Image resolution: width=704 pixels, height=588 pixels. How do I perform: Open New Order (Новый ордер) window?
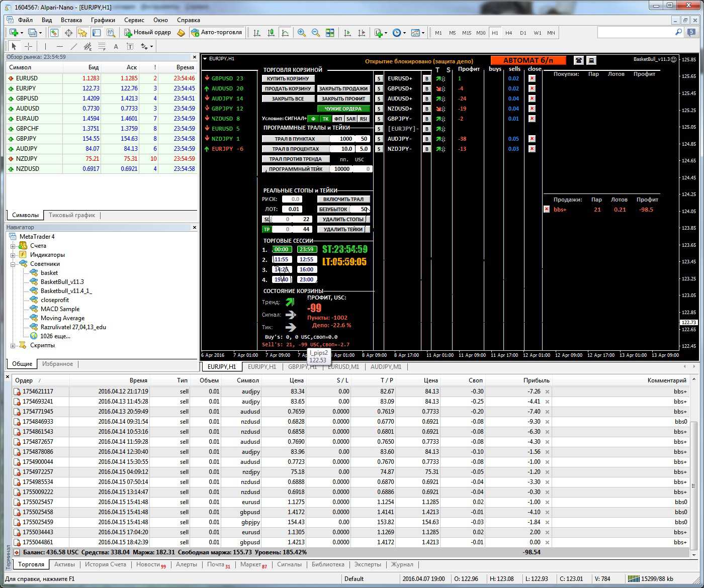tap(148, 33)
